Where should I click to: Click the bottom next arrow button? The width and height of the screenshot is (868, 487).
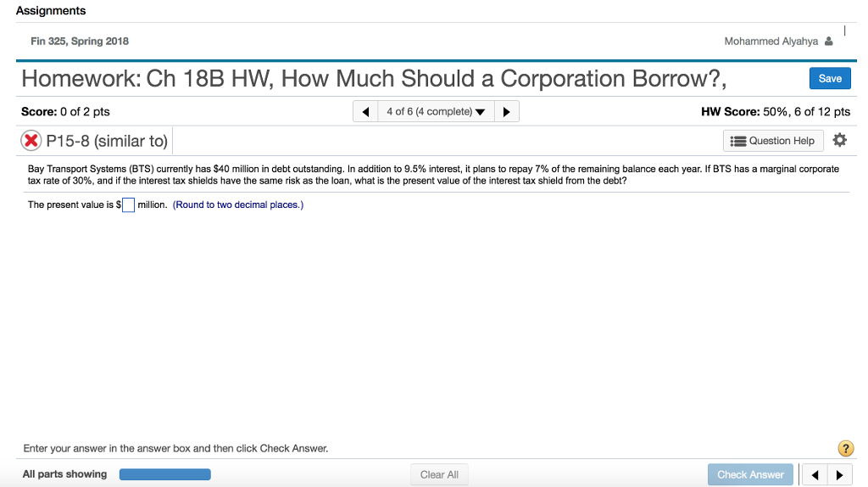click(x=840, y=475)
